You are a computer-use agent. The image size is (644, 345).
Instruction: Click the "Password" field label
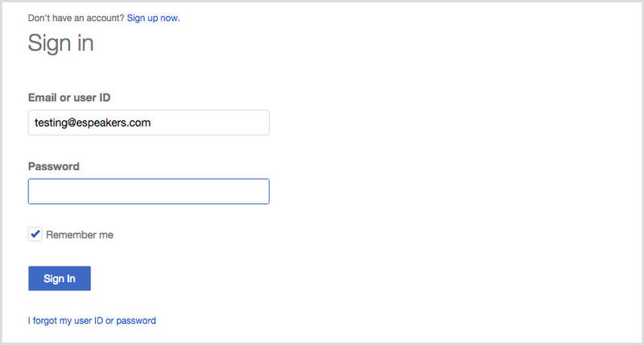54,166
